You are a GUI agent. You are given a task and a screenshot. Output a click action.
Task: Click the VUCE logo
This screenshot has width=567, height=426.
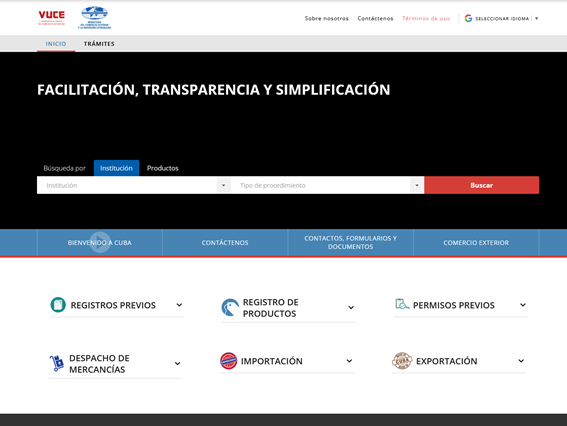point(52,18)
